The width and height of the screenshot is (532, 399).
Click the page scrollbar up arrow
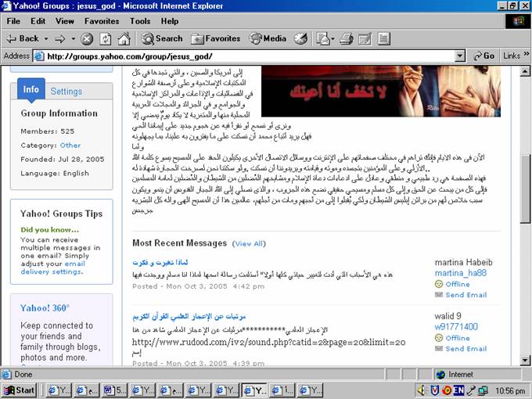525,71
